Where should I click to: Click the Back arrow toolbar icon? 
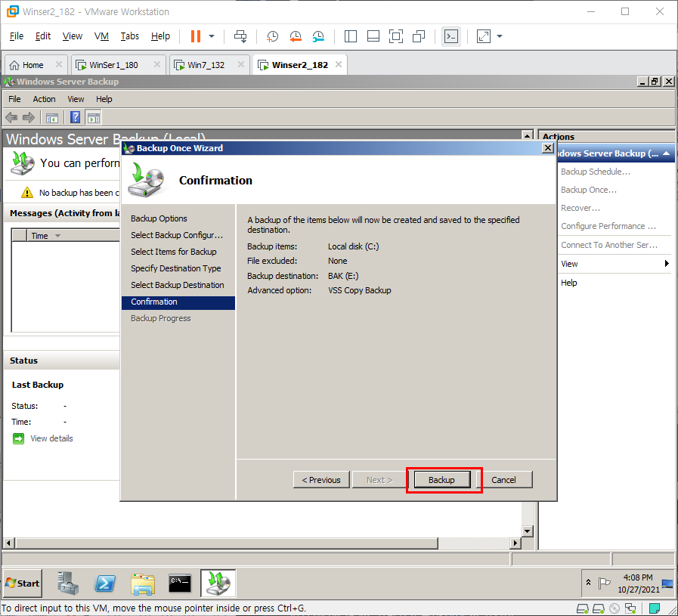pyautogui.click(x=11, y=117)
